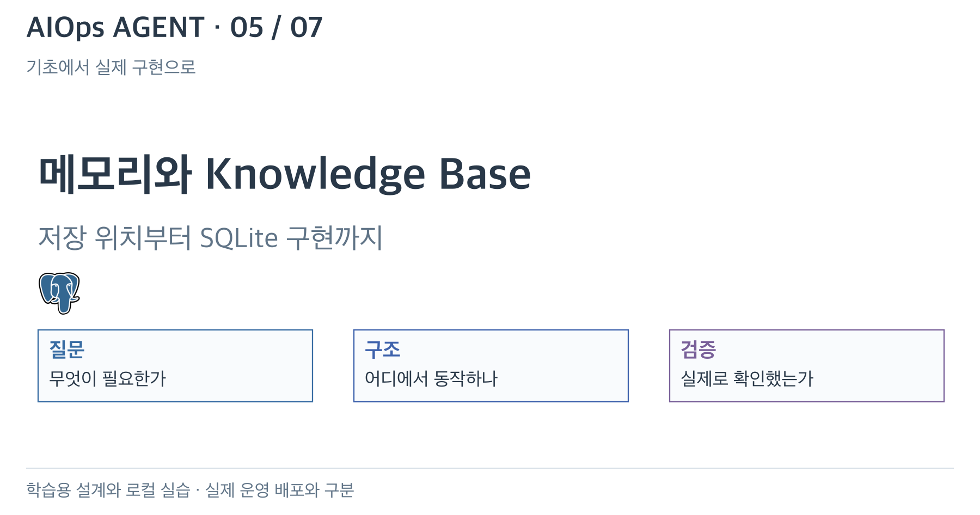Click the blue 질문 heading text

pyautogui.click(x=67, y=350)
